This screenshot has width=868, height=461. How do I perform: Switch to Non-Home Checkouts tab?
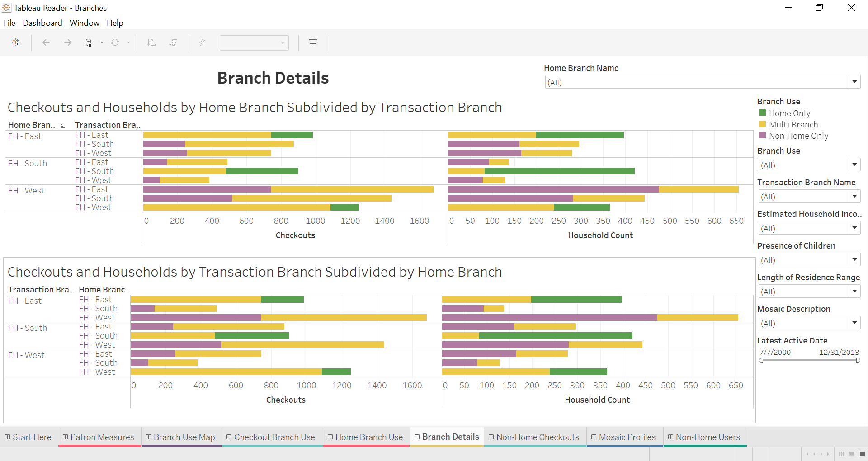coord(534,437)
